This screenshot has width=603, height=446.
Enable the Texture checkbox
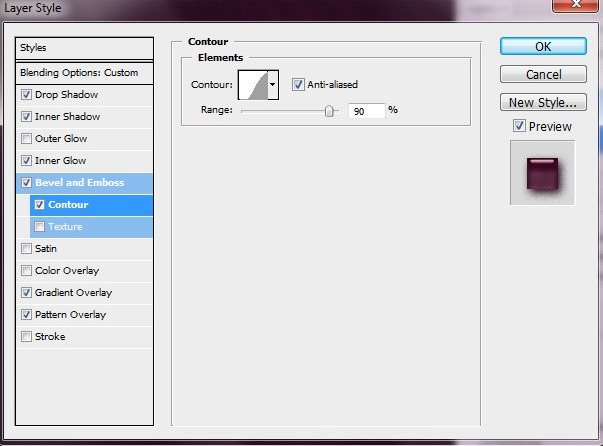click(39, 227)
